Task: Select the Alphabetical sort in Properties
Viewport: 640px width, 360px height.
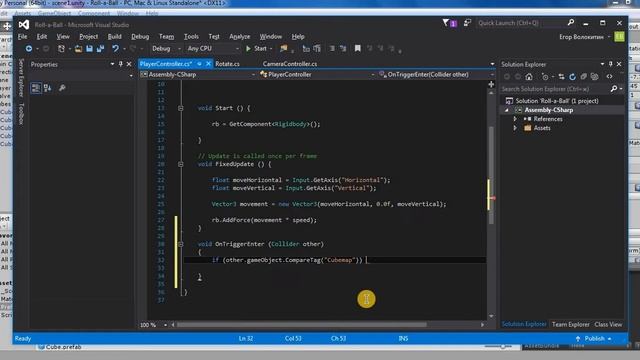Action: click(x=48, y=88)
